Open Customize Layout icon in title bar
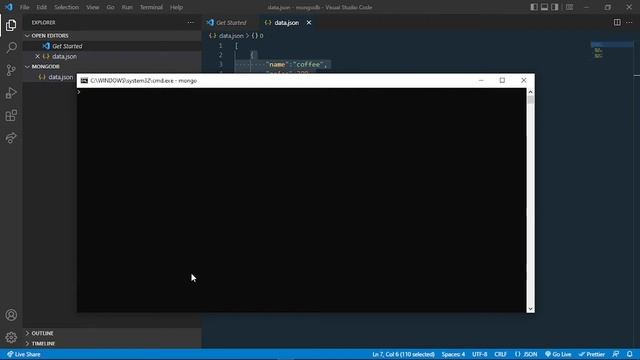 click(569, 7)
